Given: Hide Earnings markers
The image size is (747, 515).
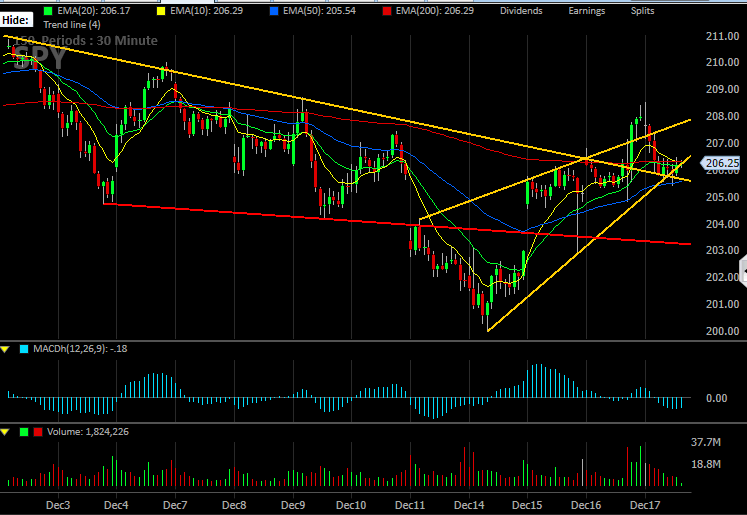Looking at the screenshot, I should [x=586, y=10].
